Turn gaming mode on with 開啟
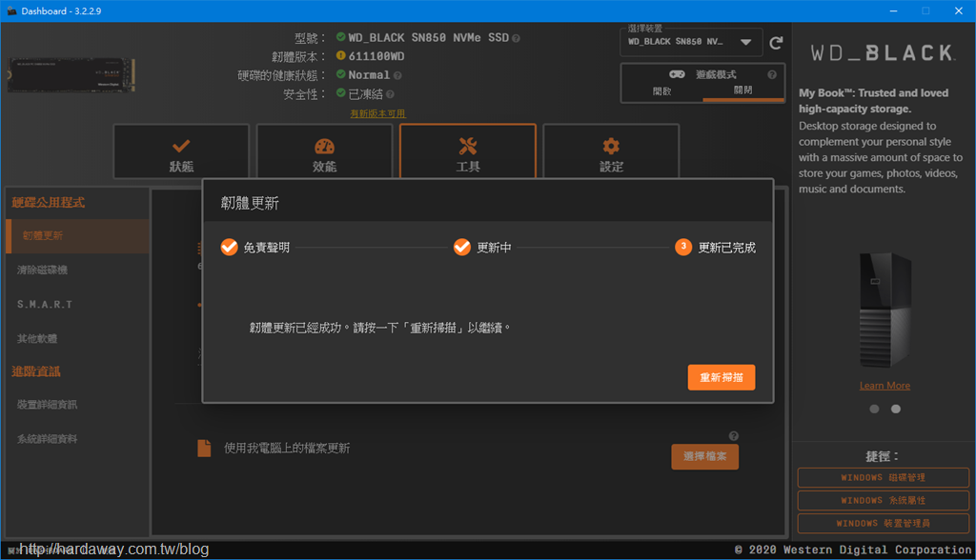This screenshot has width=976, height=560. pos(661,90)
